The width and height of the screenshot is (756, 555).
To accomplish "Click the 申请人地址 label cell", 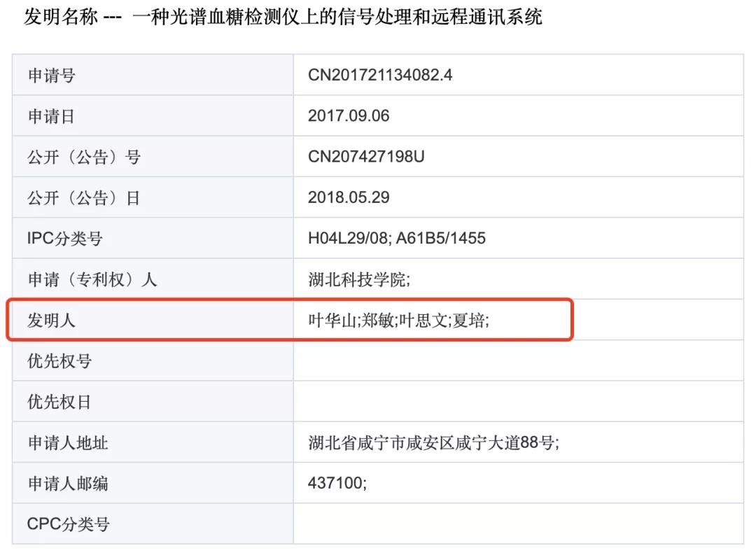I will (68, 442).
